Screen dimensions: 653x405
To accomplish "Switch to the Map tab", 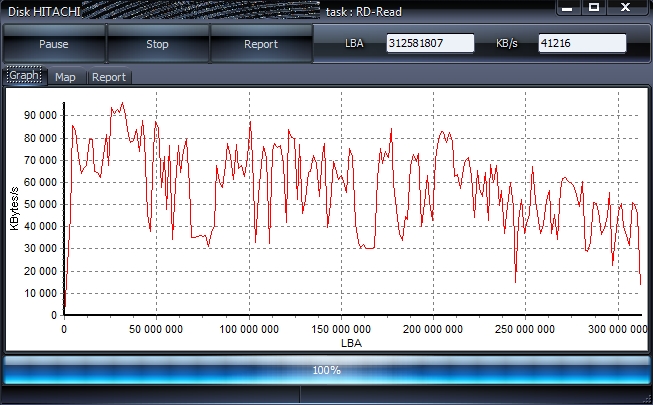I will (65, 77).
